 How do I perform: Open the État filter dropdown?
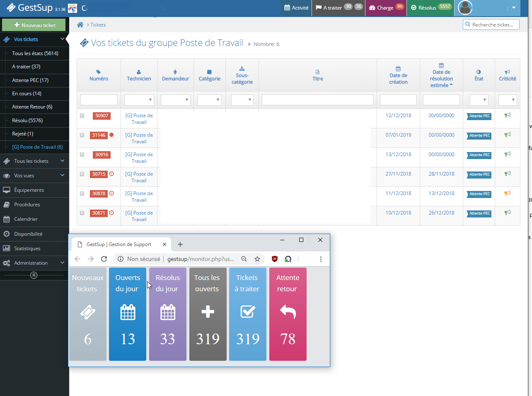[479, 100]
